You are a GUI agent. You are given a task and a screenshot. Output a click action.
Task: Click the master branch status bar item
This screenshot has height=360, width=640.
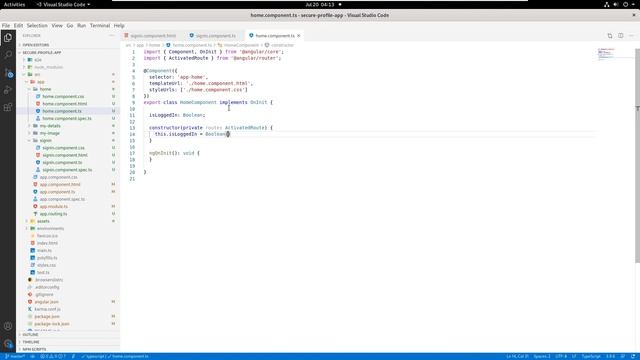(x=15, y=356)
